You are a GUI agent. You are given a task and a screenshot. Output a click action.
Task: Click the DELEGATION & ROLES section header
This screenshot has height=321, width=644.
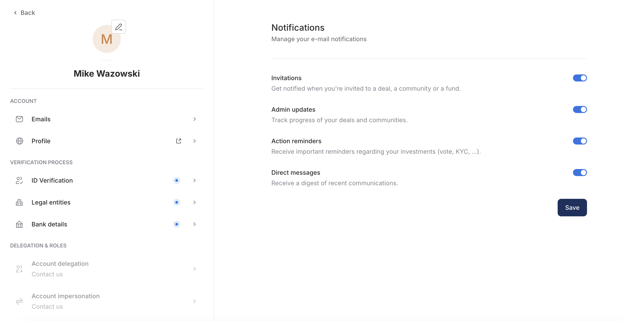[x=38, y=245]
